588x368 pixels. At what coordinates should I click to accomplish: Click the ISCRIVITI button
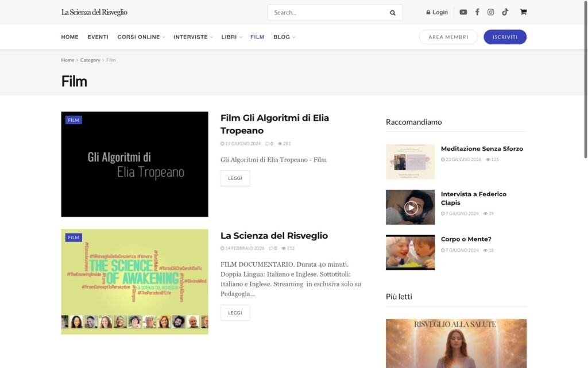point(505,37)
